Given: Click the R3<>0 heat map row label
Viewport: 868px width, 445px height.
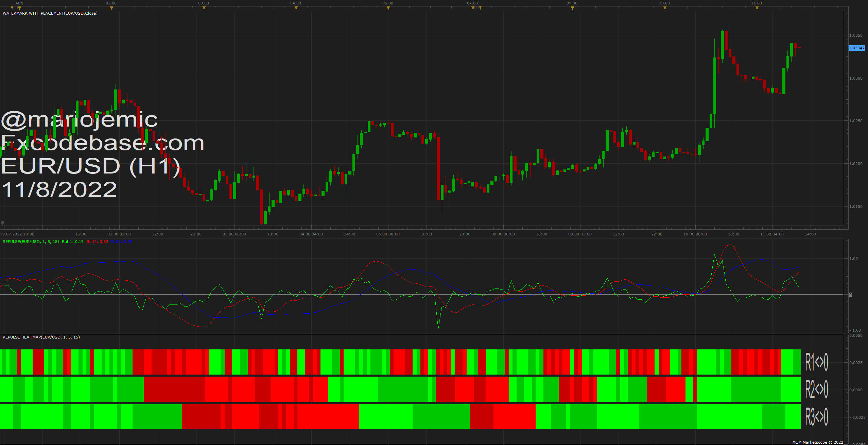Looking at the screenshot, I should [817, 416].
